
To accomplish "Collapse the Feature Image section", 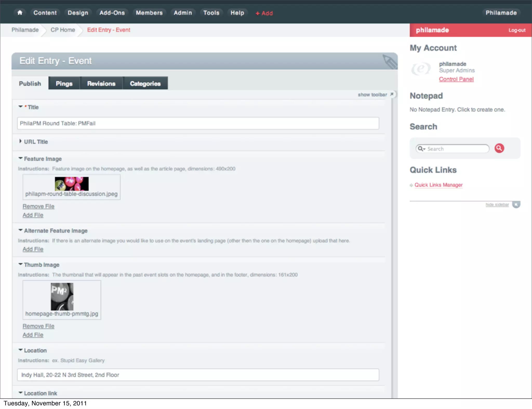I will point(21,158).
